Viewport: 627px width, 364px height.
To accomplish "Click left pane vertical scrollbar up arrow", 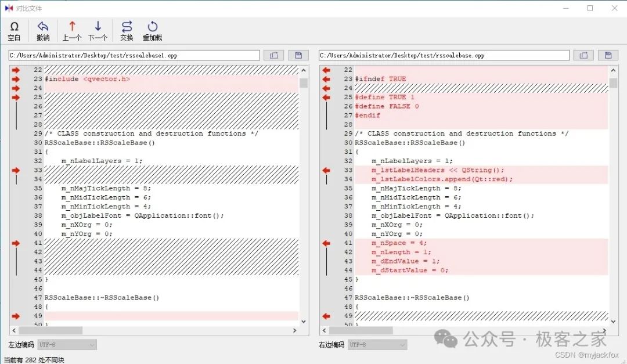I will pos(304,70).
